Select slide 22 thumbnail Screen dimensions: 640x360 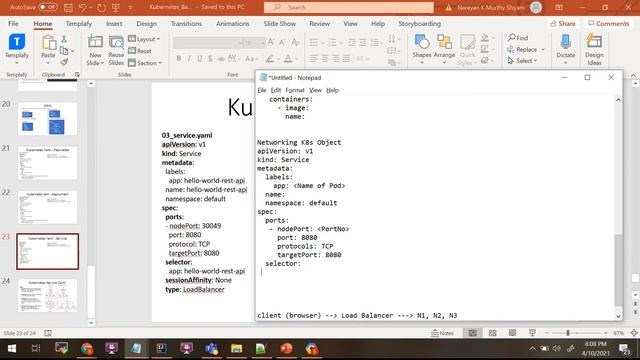(x=47, y=207)
